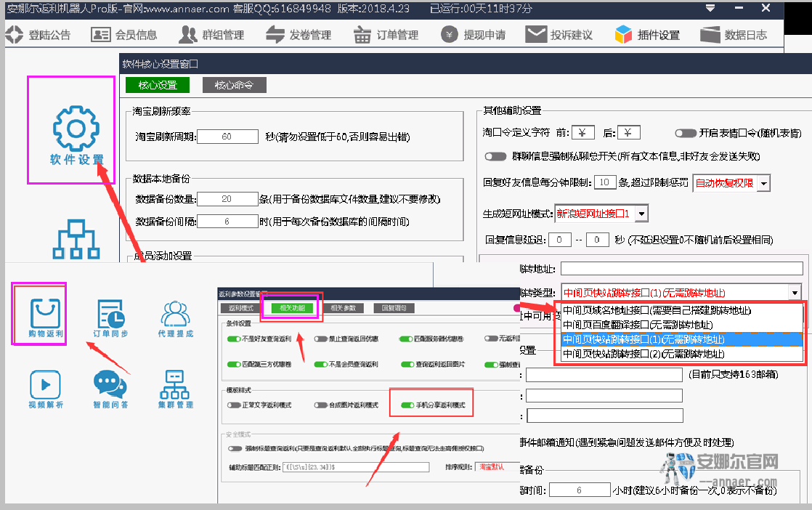Image resolution: width=812 pixels, height=510 pixels.
Task: Toggle 匹配服务器优惠卷 switch
Action: pyautogui.click(x=405, y=339)
